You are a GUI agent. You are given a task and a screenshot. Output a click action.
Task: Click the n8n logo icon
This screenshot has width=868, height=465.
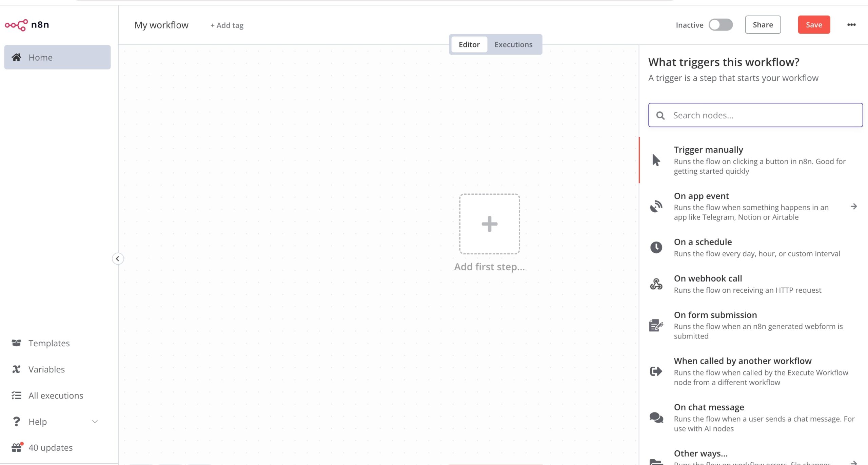(x=16, y=25)
